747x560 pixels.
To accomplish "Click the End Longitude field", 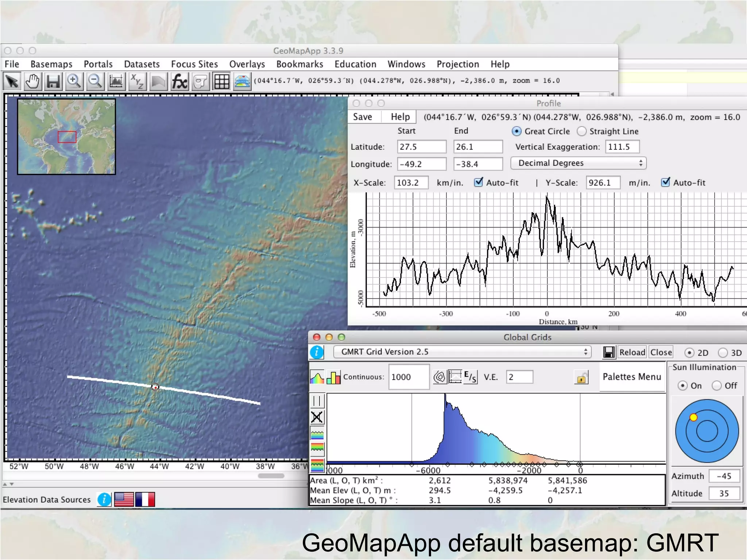I will pos(478,164).
